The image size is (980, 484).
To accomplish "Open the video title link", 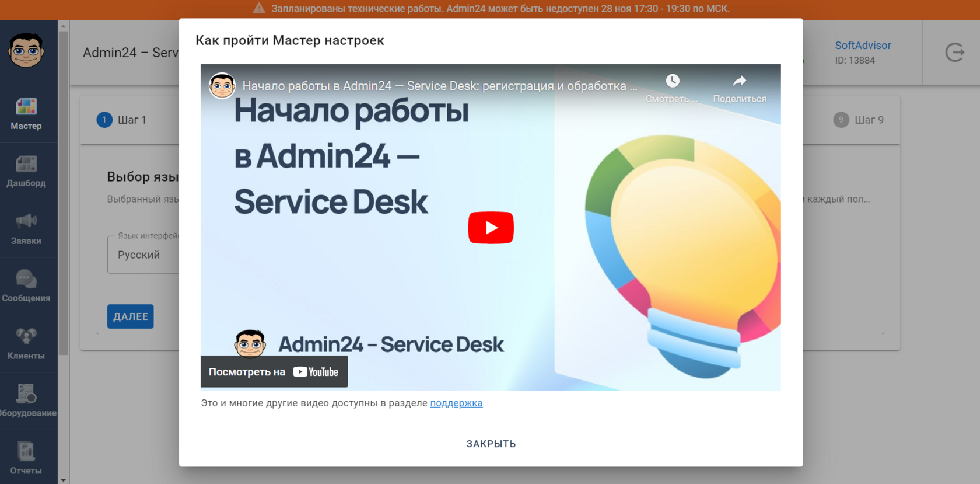I will [439, 86].
